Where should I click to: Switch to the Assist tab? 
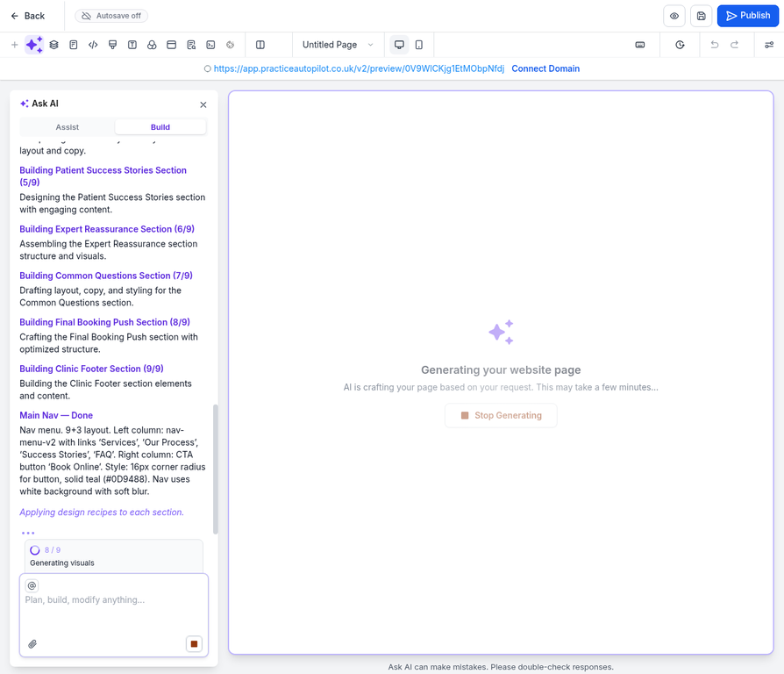(x=67, y=127)
